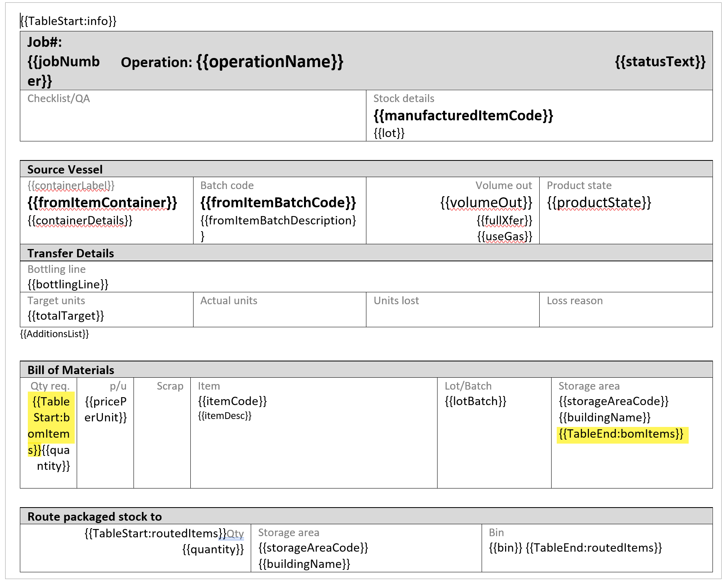
Task: Select highlighted {{TableStart:bomItems}} field
Action: pos(51,424)
